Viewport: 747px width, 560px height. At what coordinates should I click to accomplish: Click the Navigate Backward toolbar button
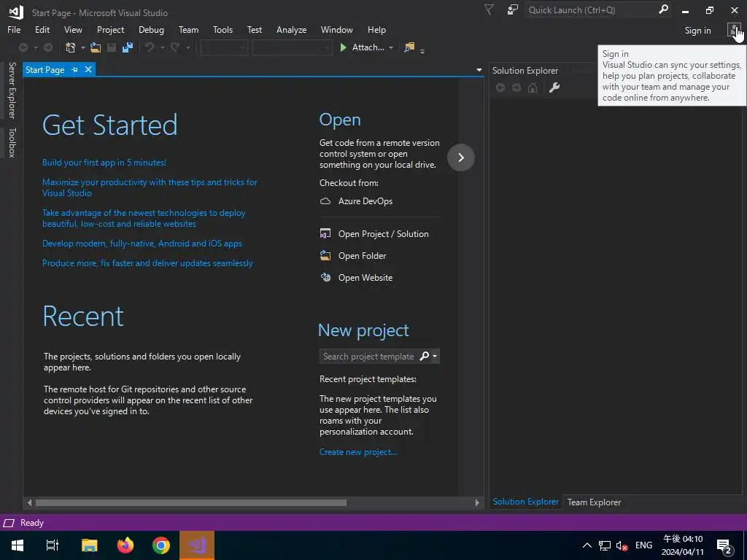(x=23, y=47)
